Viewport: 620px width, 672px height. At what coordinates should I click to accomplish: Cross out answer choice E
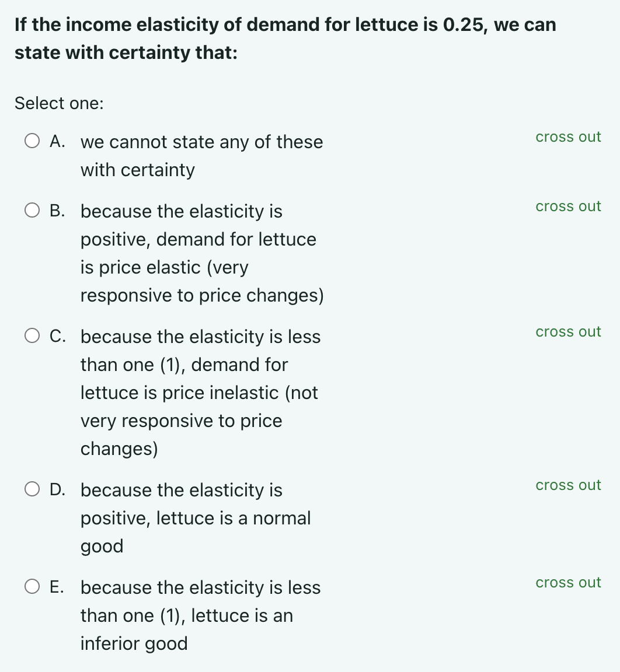567,582
